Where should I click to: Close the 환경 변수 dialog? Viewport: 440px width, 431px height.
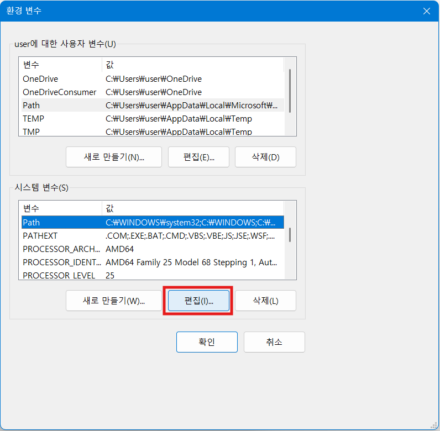[x=426, y=11]
